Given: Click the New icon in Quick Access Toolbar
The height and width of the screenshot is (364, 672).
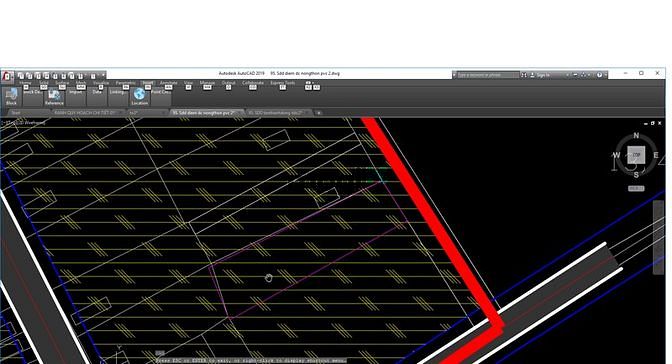Looking at the screenshot, I should pos(21,76).
